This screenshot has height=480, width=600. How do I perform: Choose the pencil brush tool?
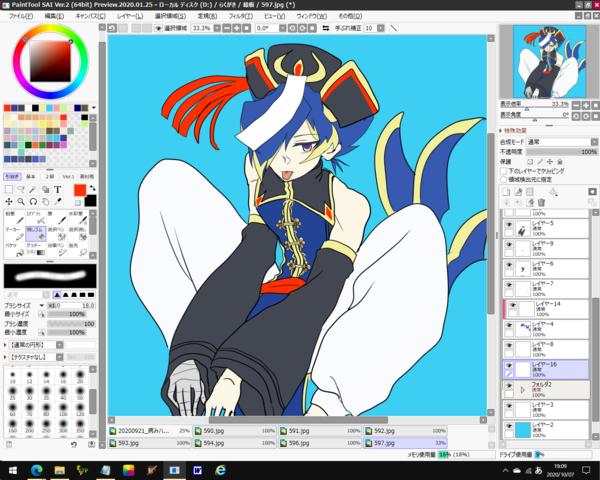pos(15,218)
